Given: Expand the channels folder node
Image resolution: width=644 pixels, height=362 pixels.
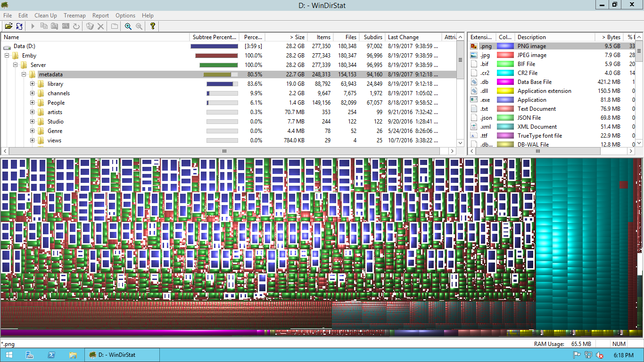Looking at the screenshot, I should [33, 93].
